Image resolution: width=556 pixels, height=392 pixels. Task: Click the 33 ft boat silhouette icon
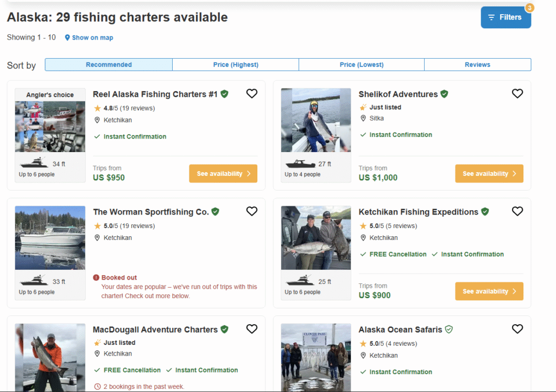pyautogui.click(x=34, y=280)
